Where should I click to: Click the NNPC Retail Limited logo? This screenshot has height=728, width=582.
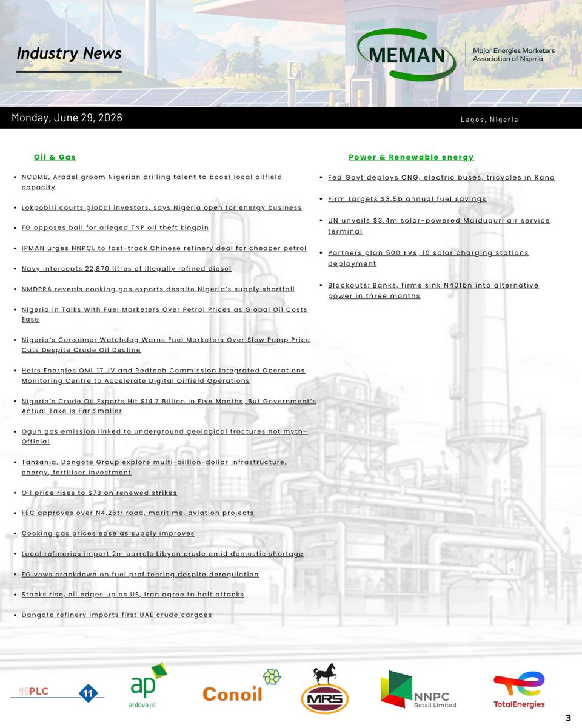(x=418, y=689)
